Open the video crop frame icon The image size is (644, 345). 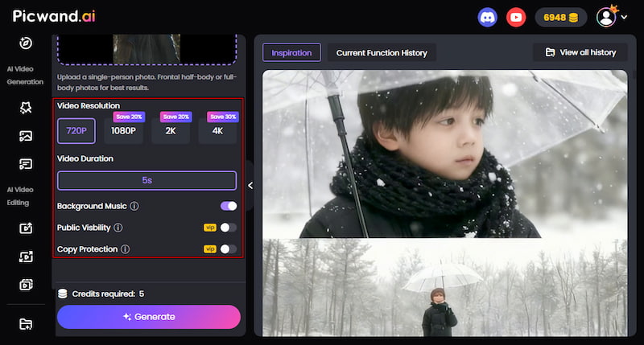(x=26, y=257)
